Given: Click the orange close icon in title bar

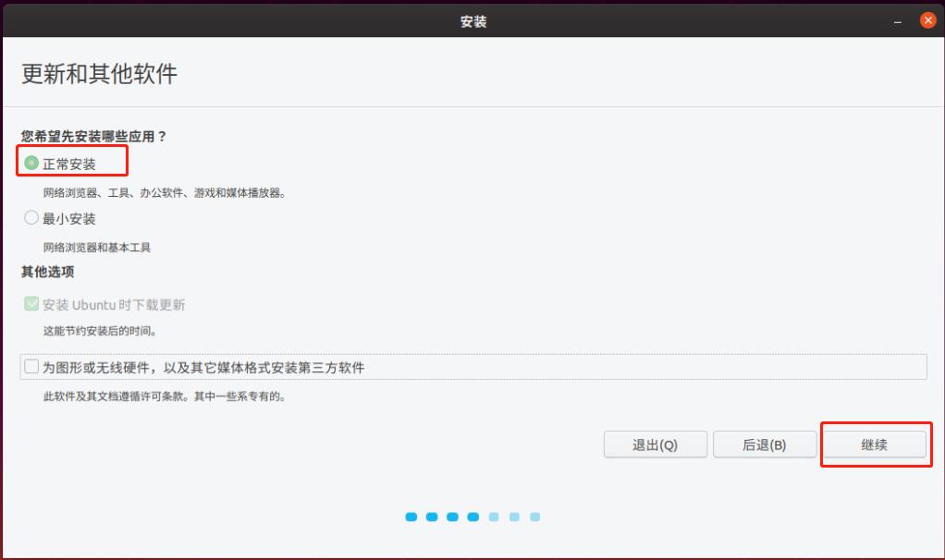Looking at the screenshot, I should point(927,18).
